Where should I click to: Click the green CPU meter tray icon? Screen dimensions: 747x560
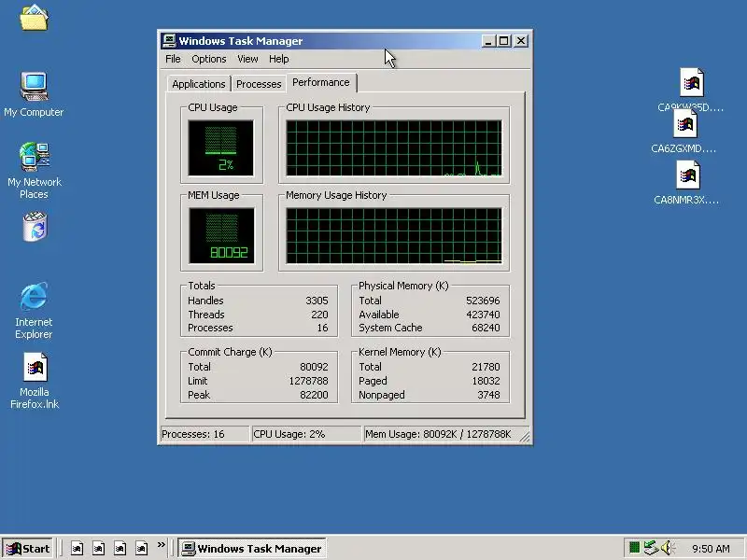pyautogui.click(x=634, y=548)
